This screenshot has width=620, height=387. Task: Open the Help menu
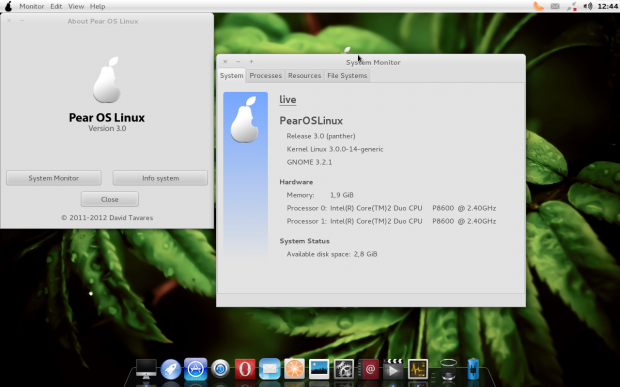tap(97, 6)
